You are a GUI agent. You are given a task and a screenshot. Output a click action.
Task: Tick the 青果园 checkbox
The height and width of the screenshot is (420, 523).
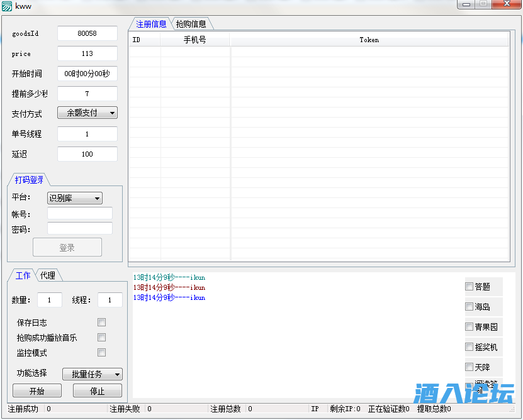(x=469, y=327)
